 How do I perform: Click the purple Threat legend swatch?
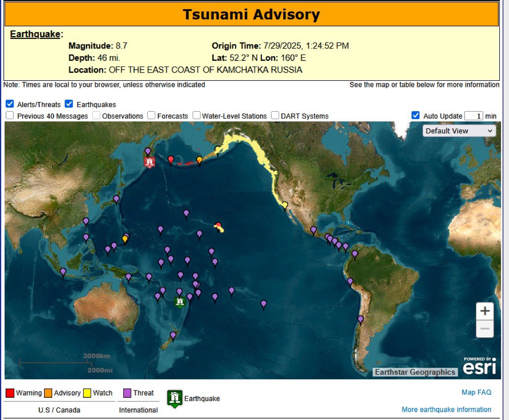pos(127,393)
